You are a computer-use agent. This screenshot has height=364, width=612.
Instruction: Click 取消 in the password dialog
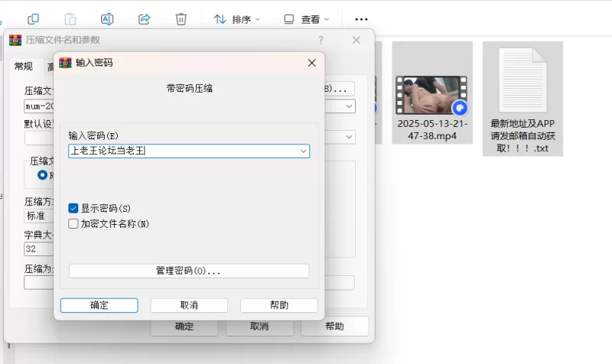[189, 305]
